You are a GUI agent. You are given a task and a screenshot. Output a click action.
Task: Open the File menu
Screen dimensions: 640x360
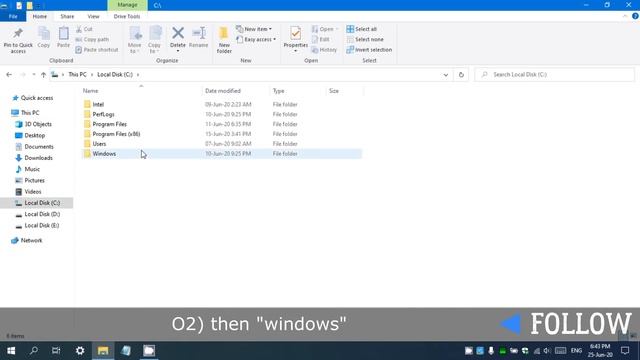[13, 16]
